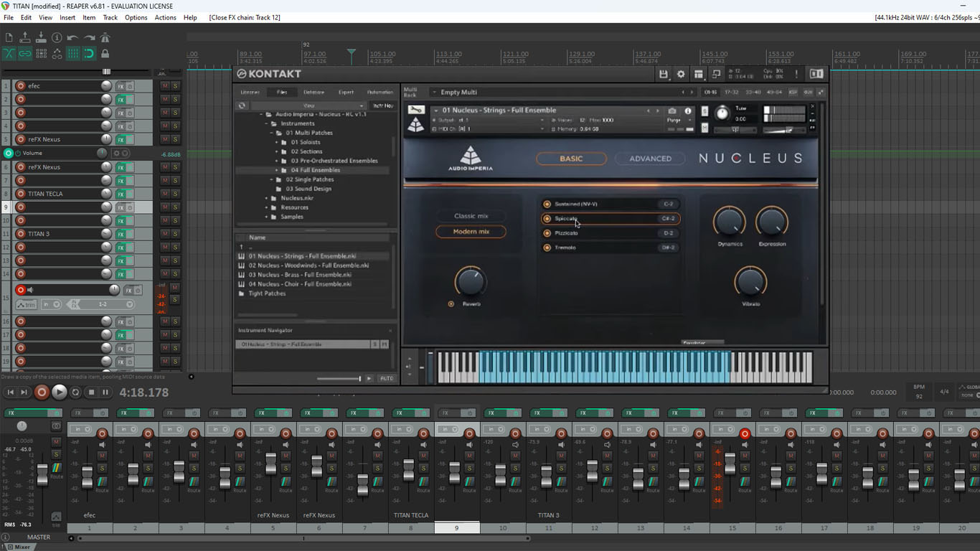Toggle repeat loop in transport
This screenshot has height=551, width=980.
pyautogui.click(x=75, y=392)
